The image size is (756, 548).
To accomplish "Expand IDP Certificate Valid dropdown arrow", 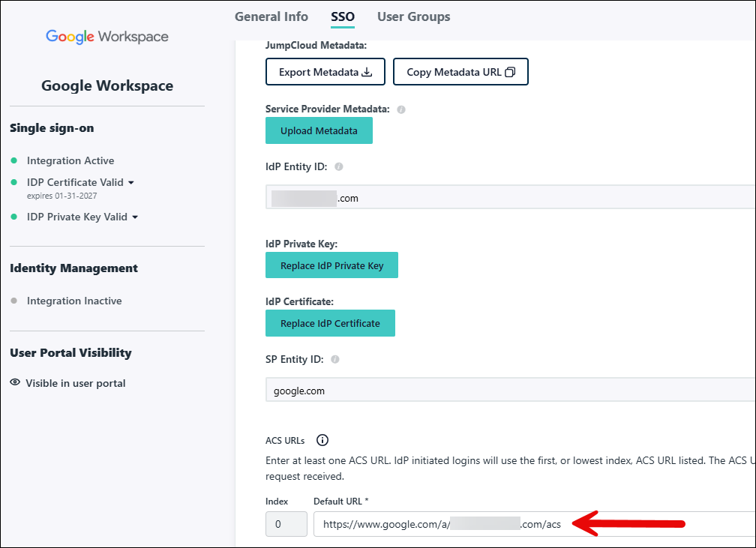I will tap(131, 182).
